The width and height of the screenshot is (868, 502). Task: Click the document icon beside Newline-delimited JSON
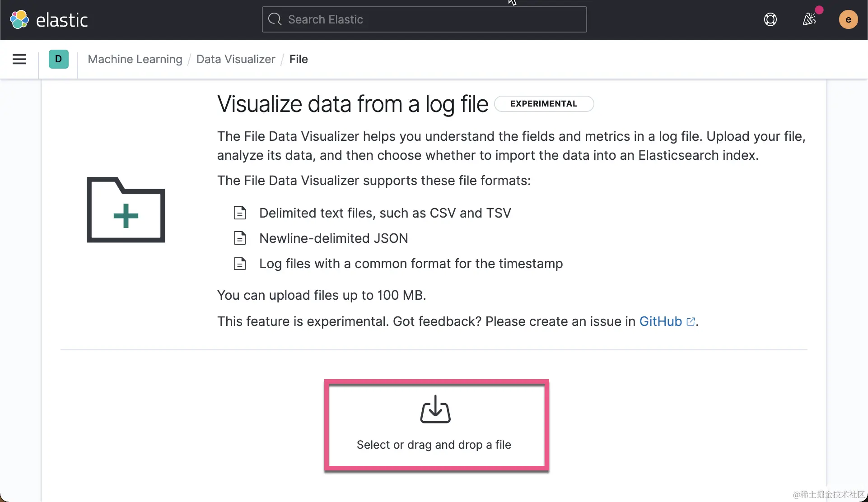[x=240, y=238]
